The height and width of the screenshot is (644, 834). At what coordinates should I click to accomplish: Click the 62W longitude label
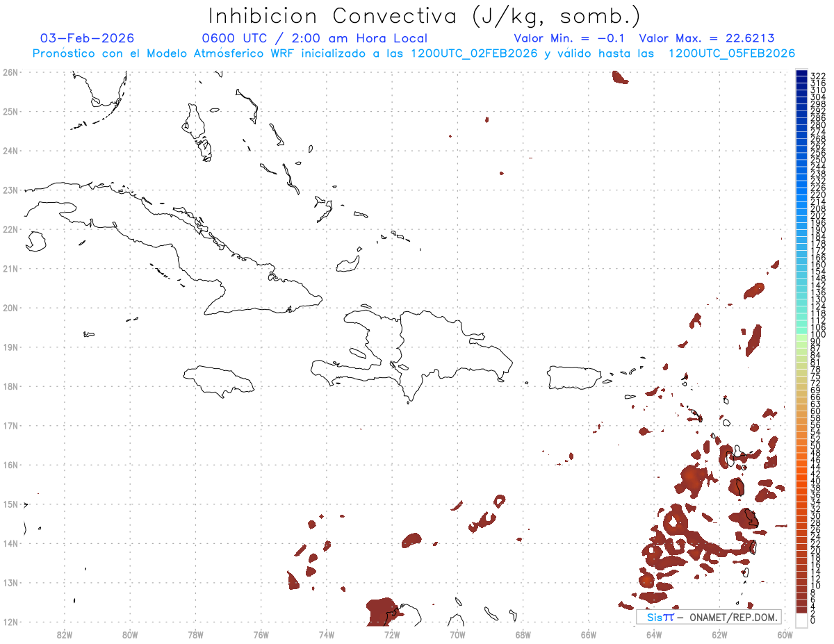click(719, 634)
